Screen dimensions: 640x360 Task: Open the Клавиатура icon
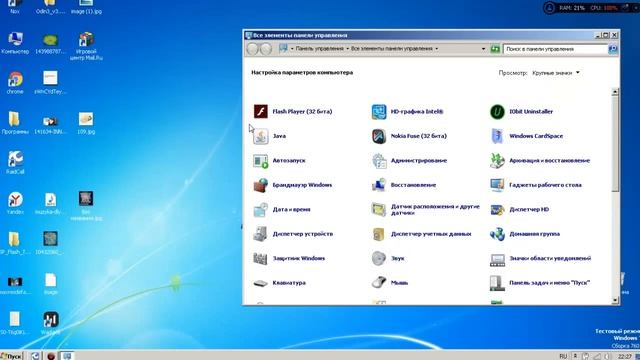click(260, 283)
